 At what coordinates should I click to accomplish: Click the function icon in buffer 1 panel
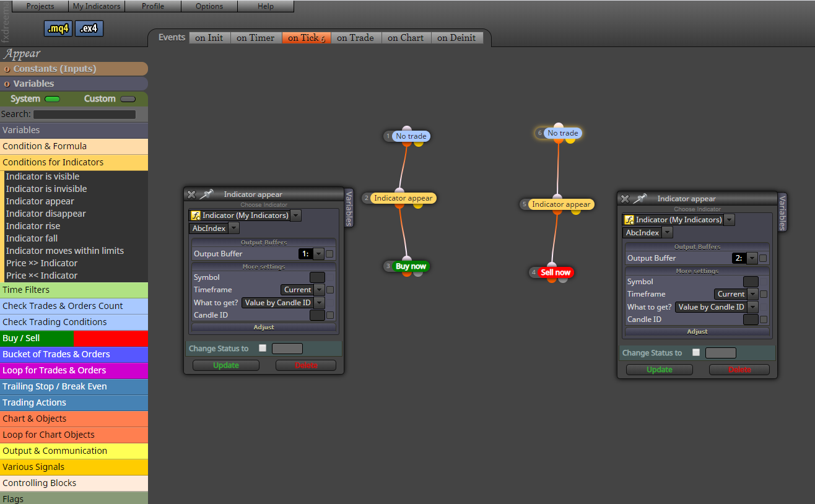pyautogui.click(x=195, y=215)
